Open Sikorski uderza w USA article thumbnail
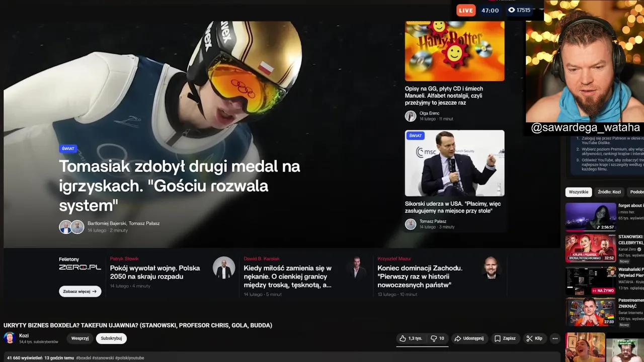644x362 pixels. click(455, 163)
